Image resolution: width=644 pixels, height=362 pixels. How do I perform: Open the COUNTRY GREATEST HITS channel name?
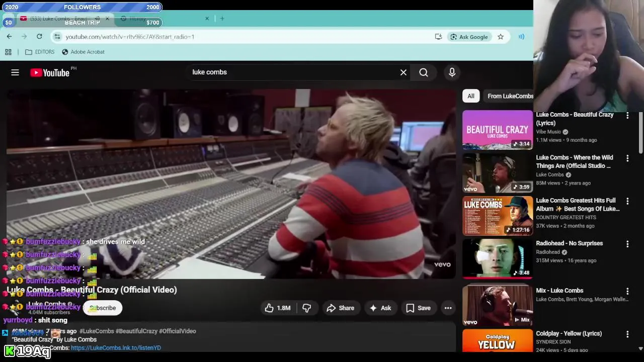566,217
